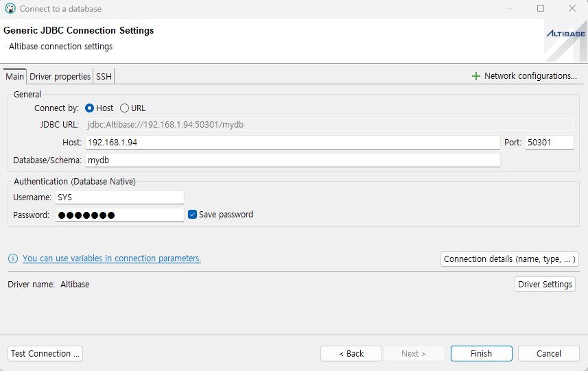Click Finish to create the connection
Screen dimensions: 588x371
[x=481, y=354]
